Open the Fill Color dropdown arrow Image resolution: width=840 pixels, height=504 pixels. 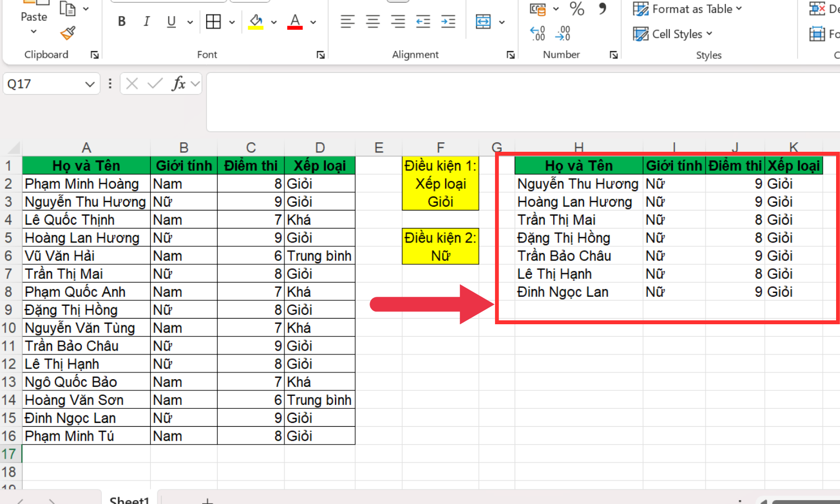click(274, 22)
